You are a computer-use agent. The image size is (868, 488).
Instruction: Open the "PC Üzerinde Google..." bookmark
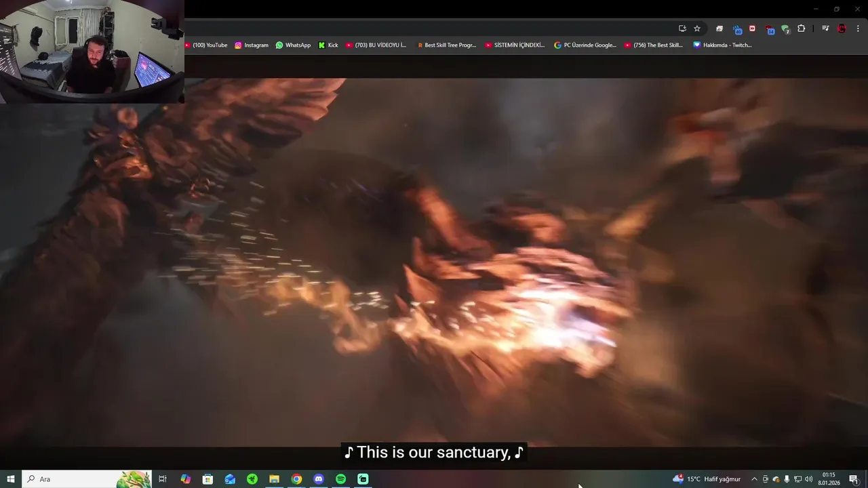(585, 45)
